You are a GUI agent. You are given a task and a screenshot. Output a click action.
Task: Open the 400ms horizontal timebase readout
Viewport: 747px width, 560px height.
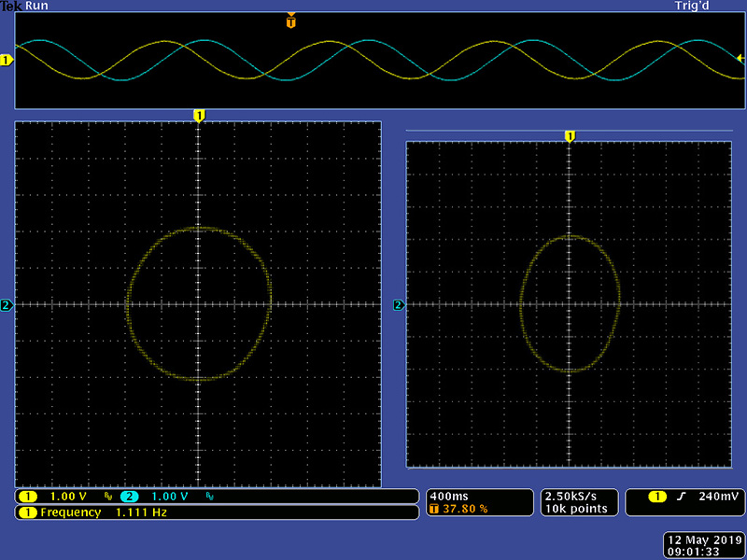point(445,496)
